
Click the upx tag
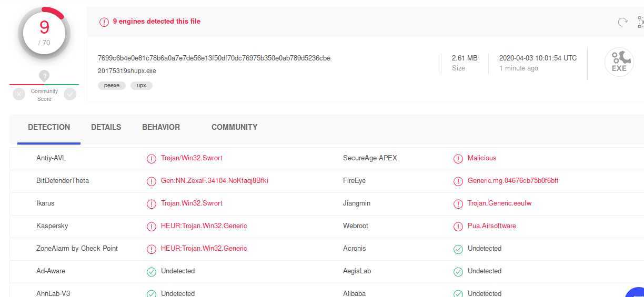pyautogui.click(x=141, y=85)
